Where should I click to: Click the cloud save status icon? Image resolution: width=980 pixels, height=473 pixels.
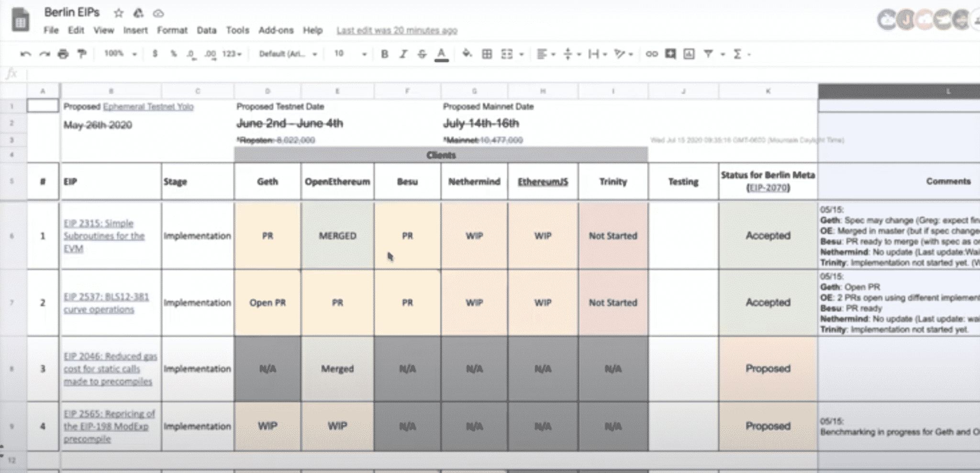pyautogui.click(x=158, y=13)
